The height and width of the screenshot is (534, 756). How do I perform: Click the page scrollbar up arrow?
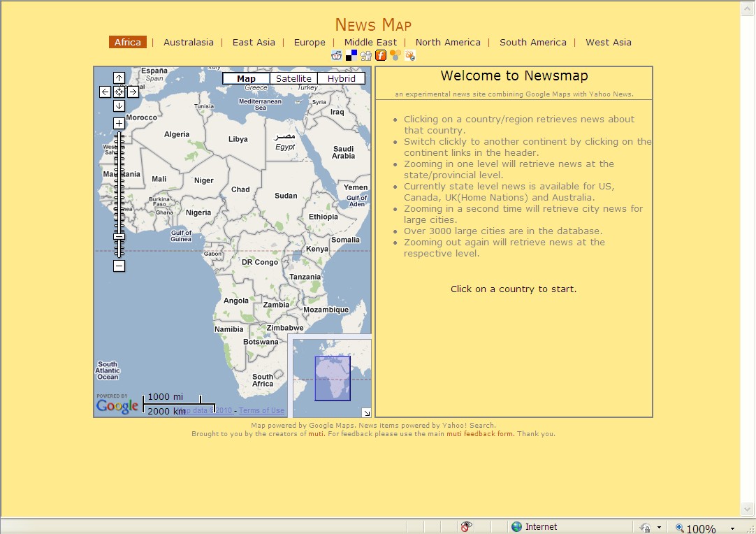[x=748, y=8]
